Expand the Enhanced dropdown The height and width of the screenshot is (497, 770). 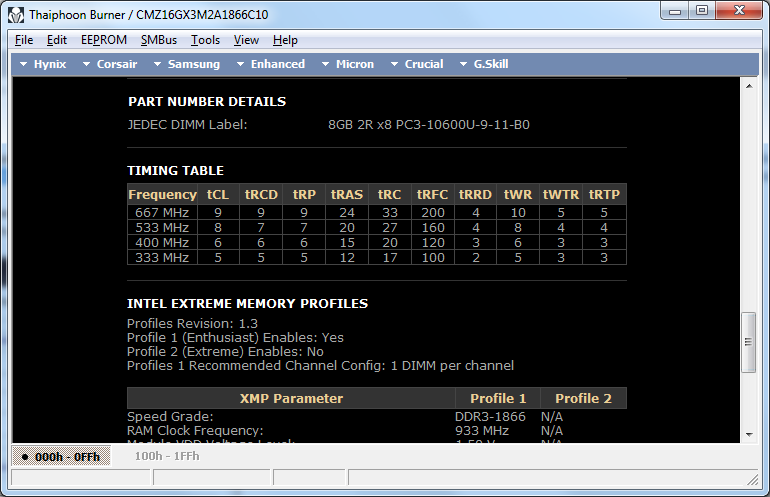[x=271, y=64]
